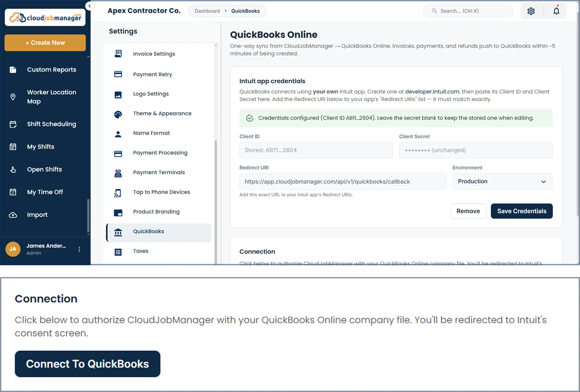
Task: Click the Product Branding icon
Action: point(118,213)
